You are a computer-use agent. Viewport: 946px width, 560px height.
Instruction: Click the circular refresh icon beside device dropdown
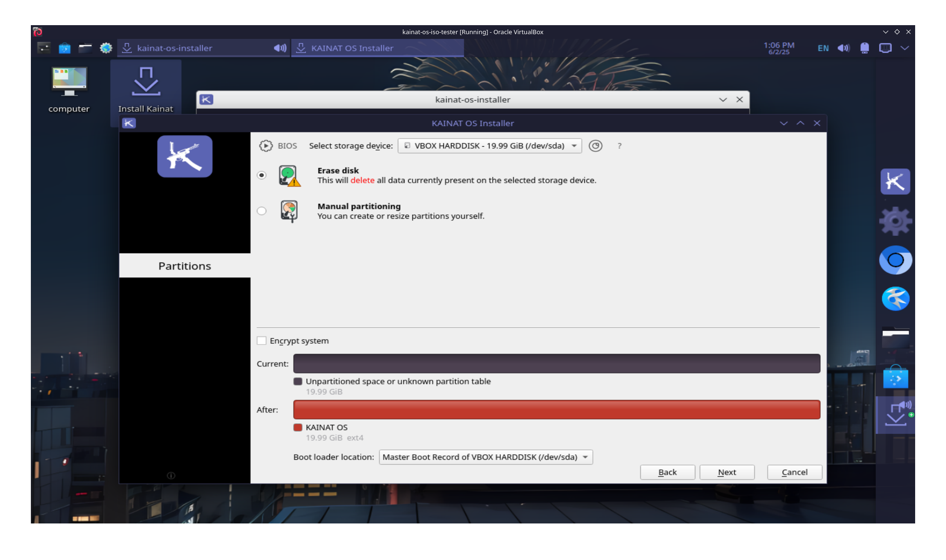[x=595, y=146]
